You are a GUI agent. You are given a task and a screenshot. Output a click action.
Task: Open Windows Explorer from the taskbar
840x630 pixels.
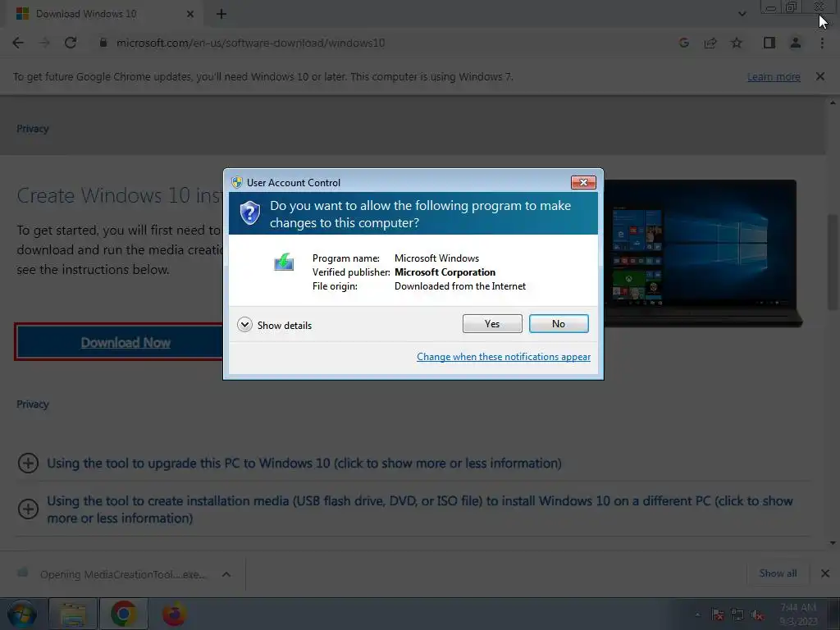[x=73, y=614]
